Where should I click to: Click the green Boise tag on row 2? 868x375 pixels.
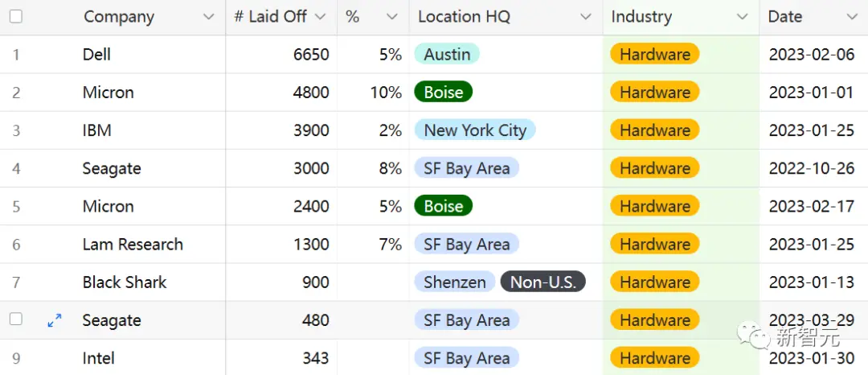[443, 92]
